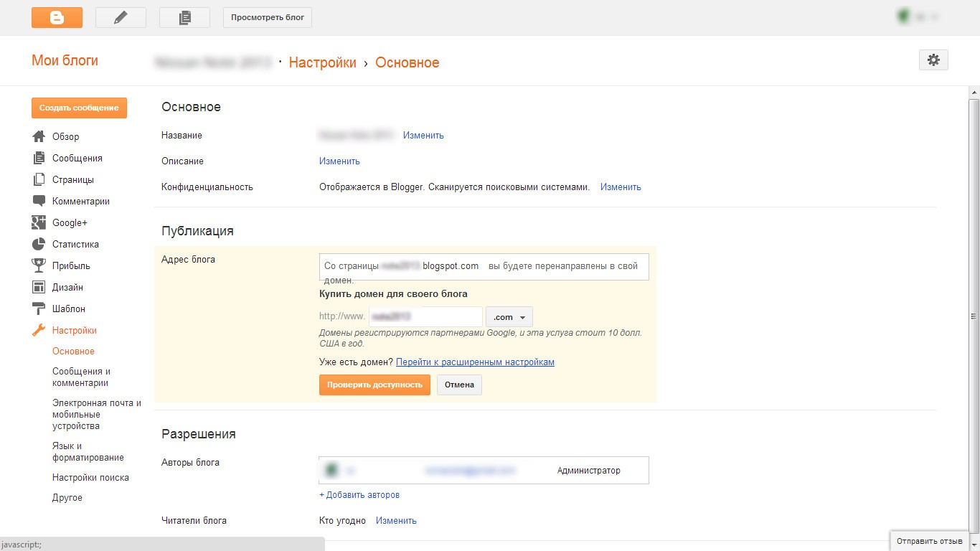Open Язык и форматирование subsection
Viewport: 980px width, 551px height.
88,452
